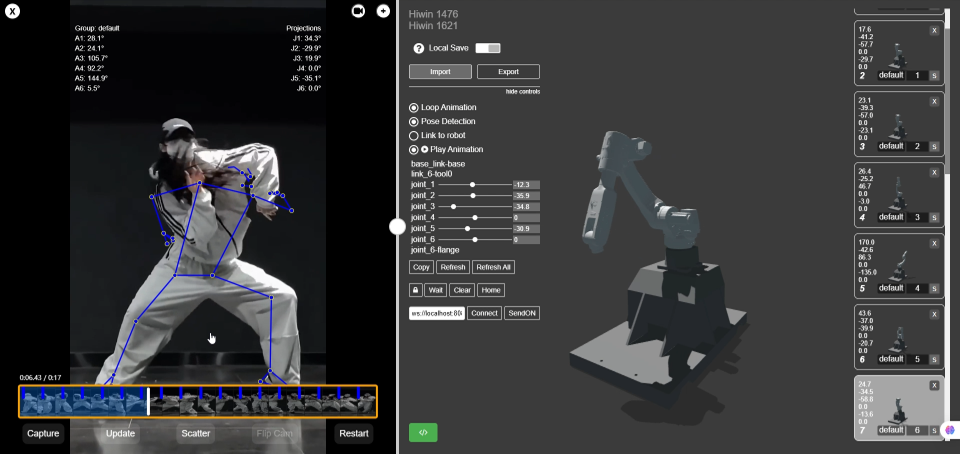
Task: Restart the video with the Restart button
Action: click(354, 433)
